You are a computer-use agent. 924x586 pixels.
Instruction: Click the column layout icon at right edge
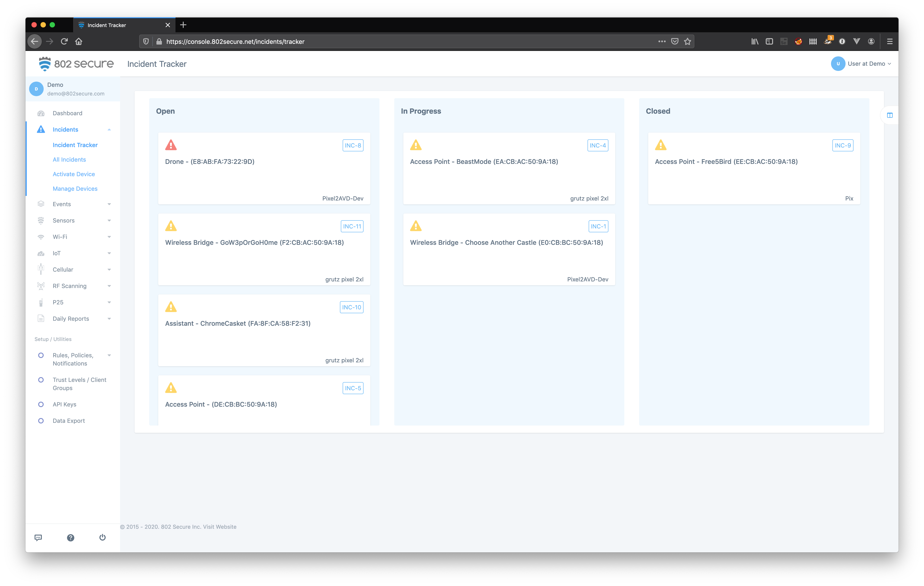click(x=889, y=115)
